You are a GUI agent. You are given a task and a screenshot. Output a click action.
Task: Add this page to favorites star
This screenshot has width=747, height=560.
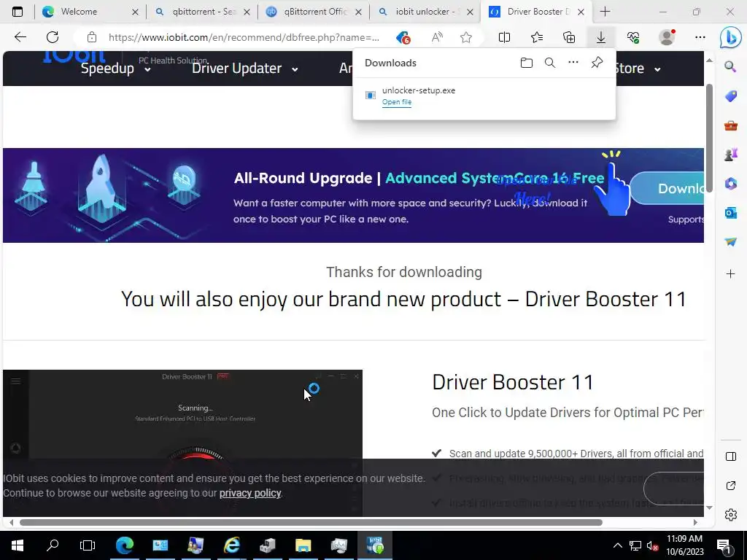pos(466,37)
